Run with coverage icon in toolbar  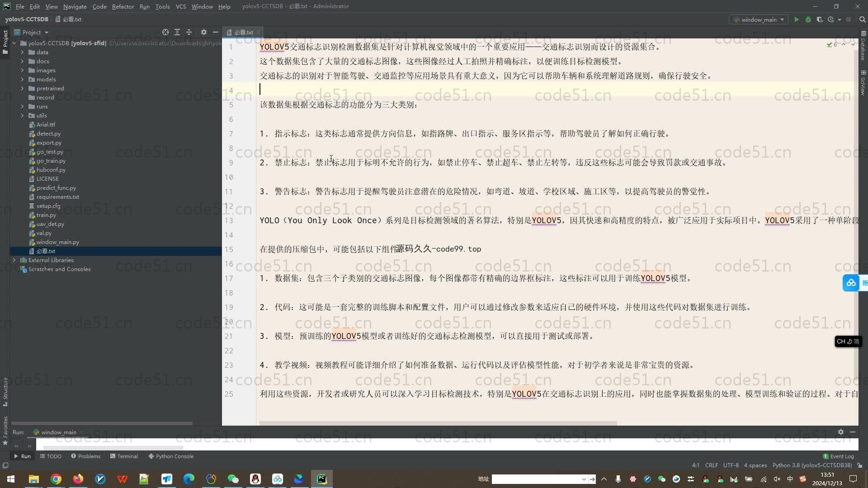[x=820, y=19]
